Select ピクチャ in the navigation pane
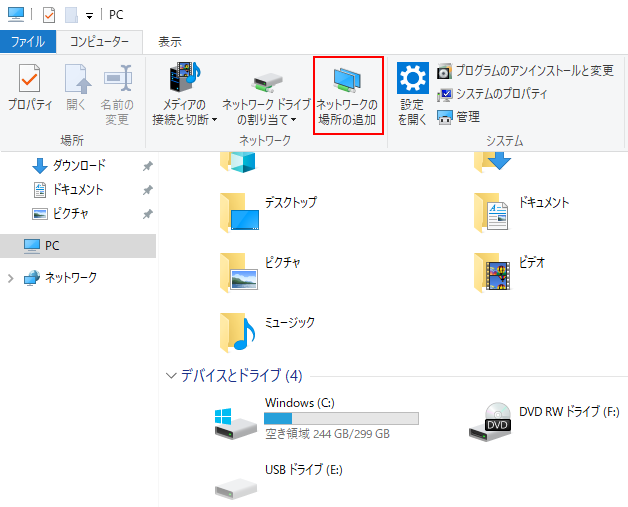628x507 pixels. (x=60, y=213)
